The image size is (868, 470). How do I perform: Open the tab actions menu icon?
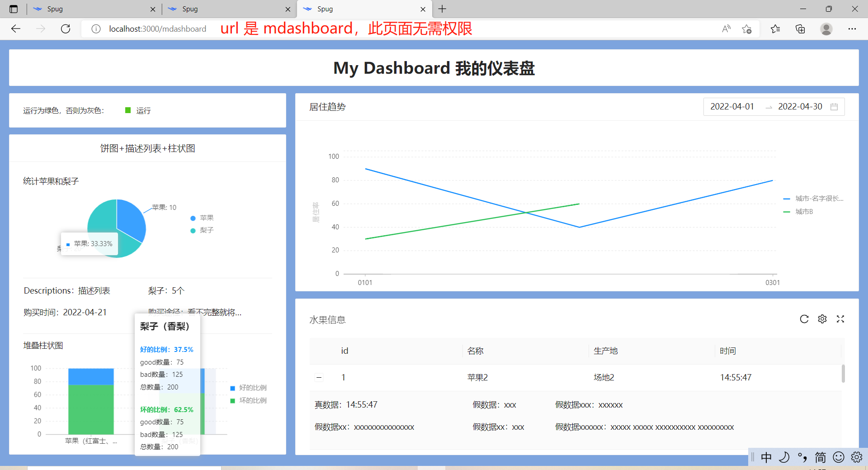[x=14, y=9]
